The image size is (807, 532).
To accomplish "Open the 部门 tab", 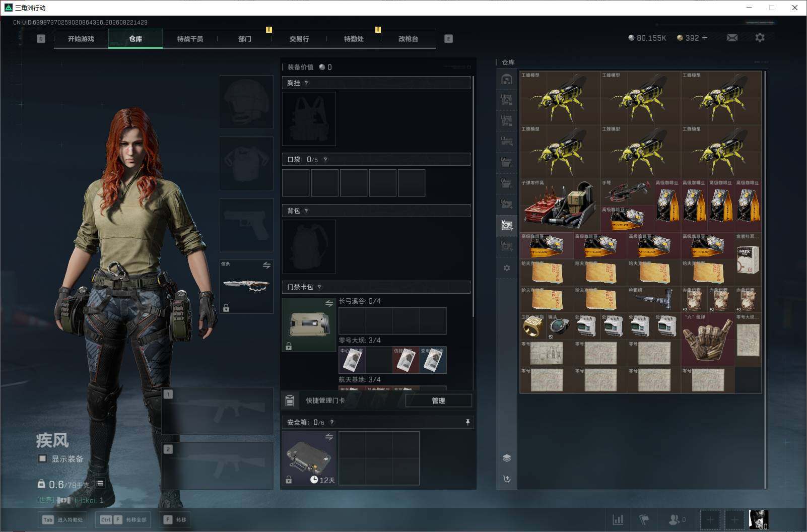I will tap(245, 39).
